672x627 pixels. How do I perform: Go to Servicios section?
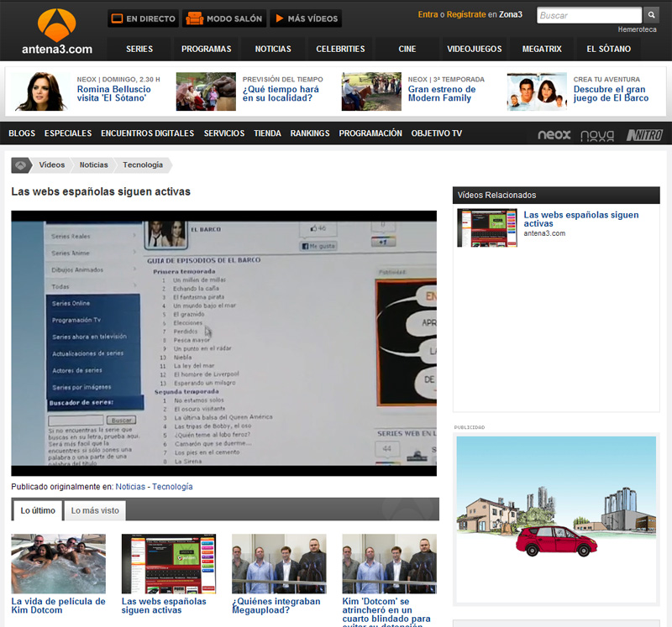point(224,133)
